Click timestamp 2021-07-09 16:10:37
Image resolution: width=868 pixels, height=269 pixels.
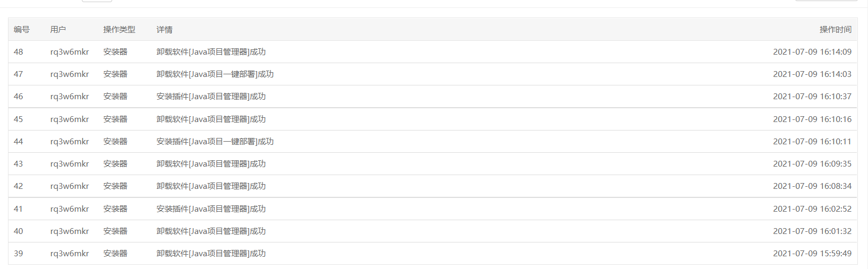(x=812, y=97)
